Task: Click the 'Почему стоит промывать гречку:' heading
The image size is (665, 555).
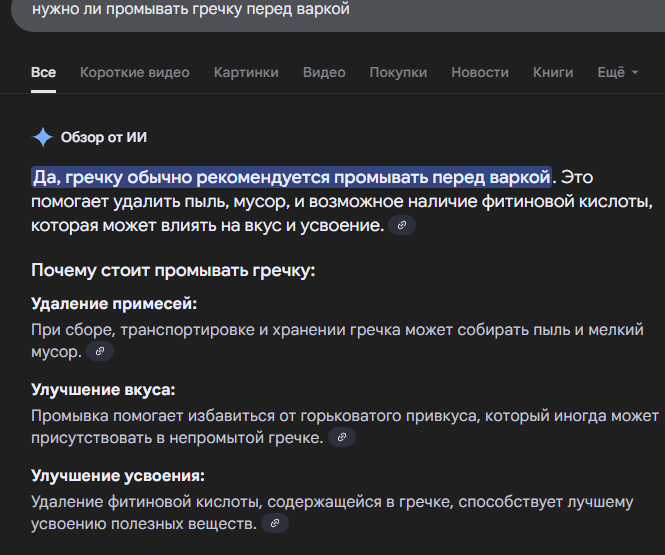Action: 173,271
